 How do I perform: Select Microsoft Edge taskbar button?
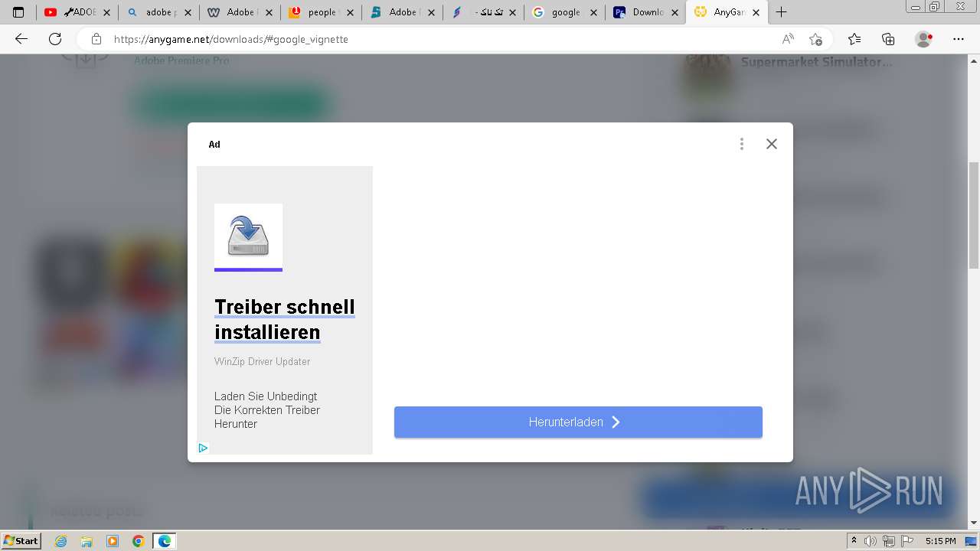(165, 541)
